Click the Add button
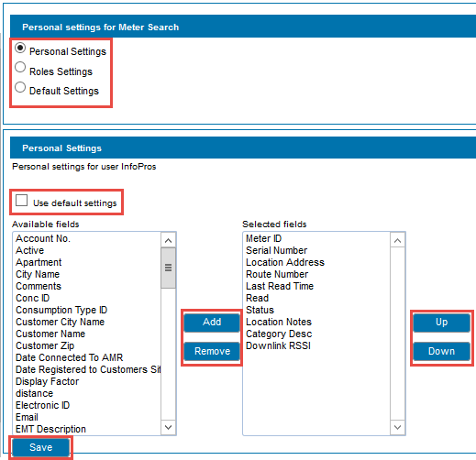The image size is (476, 460). (212, 323)
